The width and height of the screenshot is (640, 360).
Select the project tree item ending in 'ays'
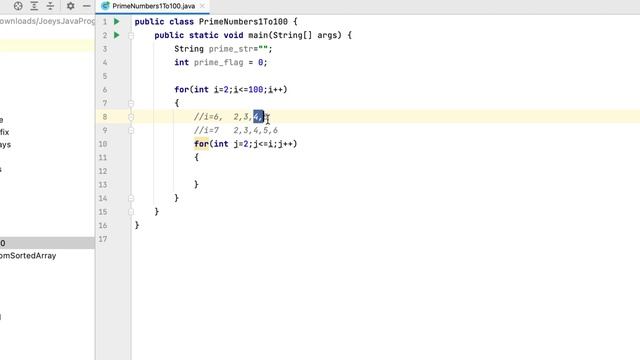coord(5,145)
